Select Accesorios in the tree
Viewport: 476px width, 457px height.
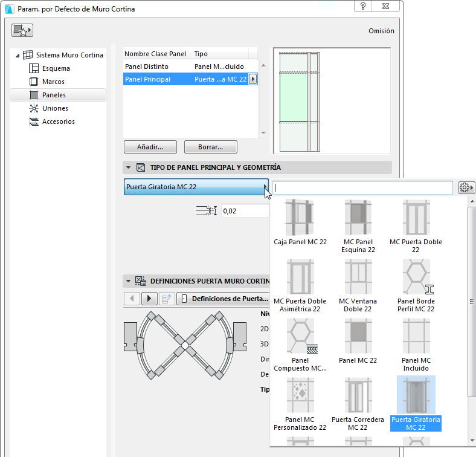click(x=58, y=122)
